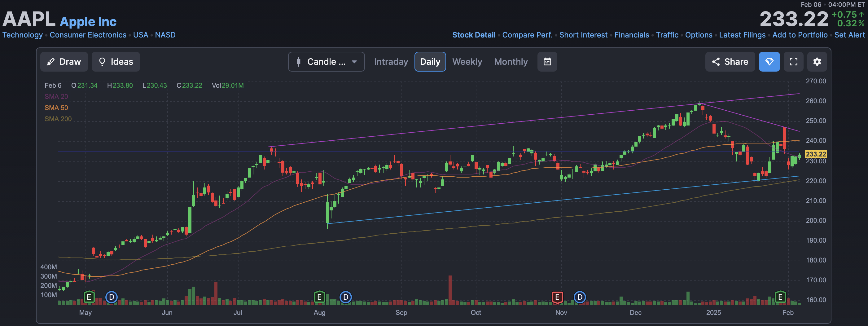The width and height of the screenshot is (868, 326).
Task: Open the Draw tool
Action: coord(64,62)
